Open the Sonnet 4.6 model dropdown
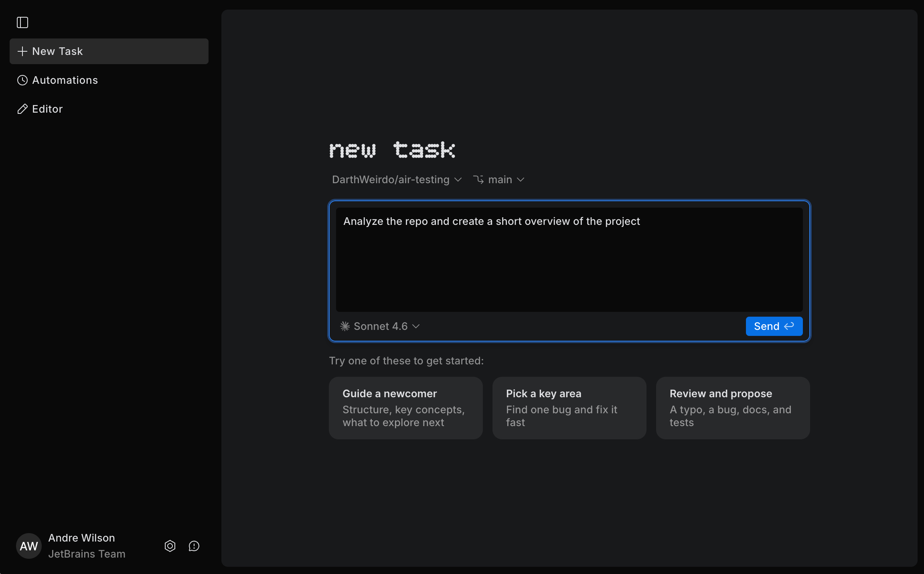This screenshot has height=574, width=924. pos(380,326)
